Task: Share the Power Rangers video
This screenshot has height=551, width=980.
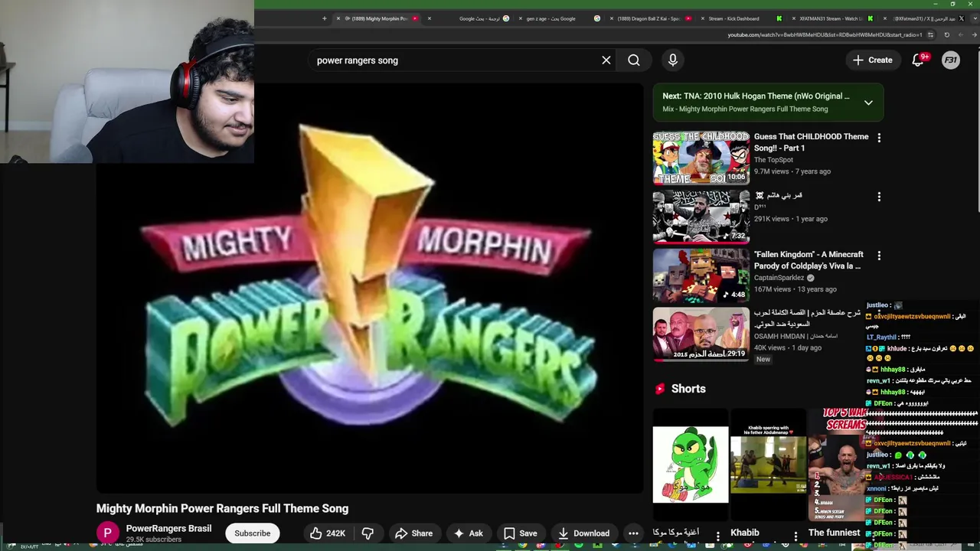Action: click(x=413, y=533)
